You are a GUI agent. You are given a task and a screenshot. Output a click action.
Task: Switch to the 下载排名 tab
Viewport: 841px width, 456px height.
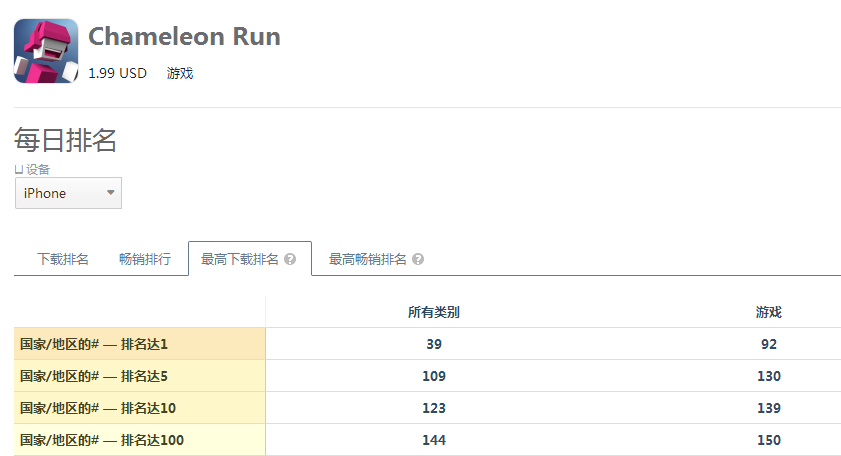point(63,260)
